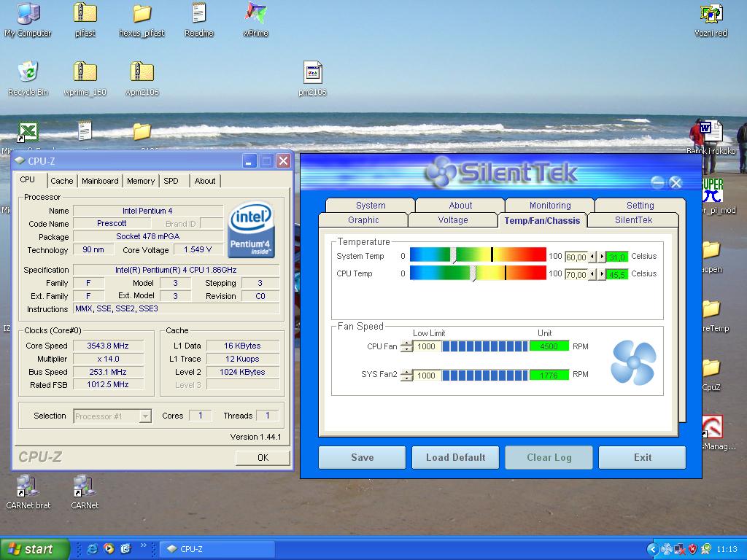Image resolution: width=747 pixels, height=560 pixels.
Task: Click the Save button in SilentTek
Action: 362,458
